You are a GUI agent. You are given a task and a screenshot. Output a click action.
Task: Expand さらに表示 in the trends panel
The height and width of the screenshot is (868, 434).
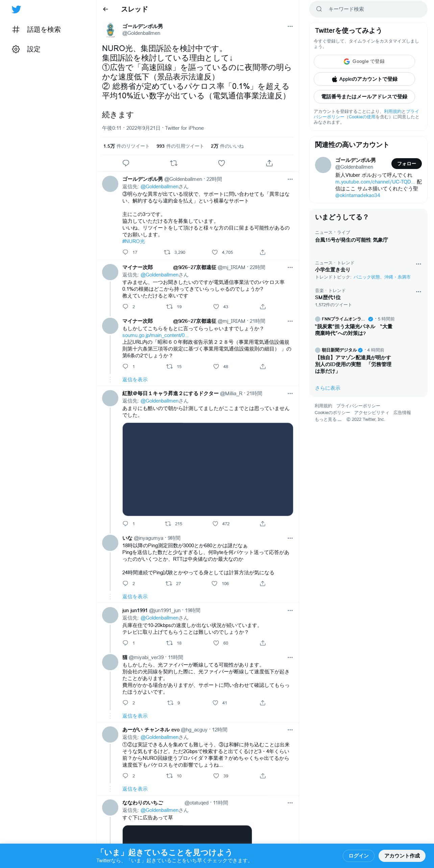click(x=328, y=388)
